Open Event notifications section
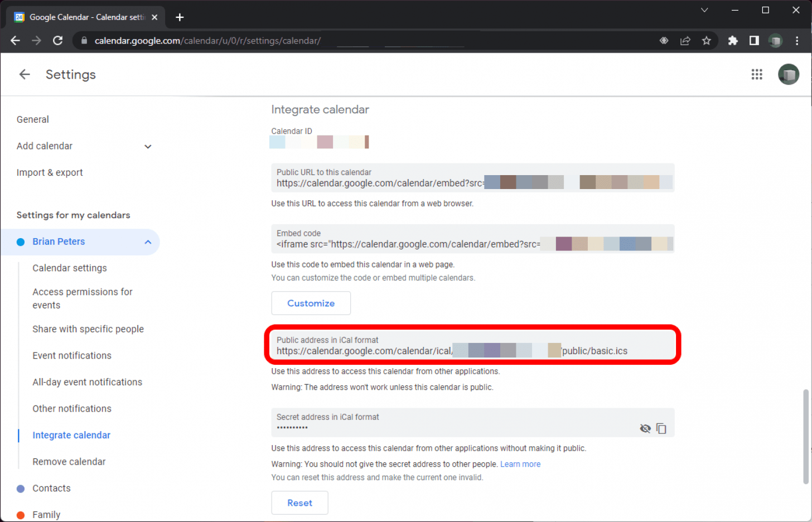Viewport: 812px width, 522px height. coord(72,356)
